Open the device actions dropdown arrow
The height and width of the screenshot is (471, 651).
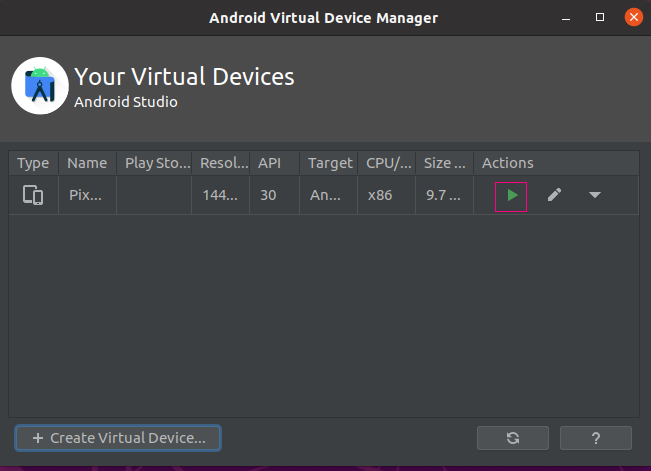coord(595,195)
